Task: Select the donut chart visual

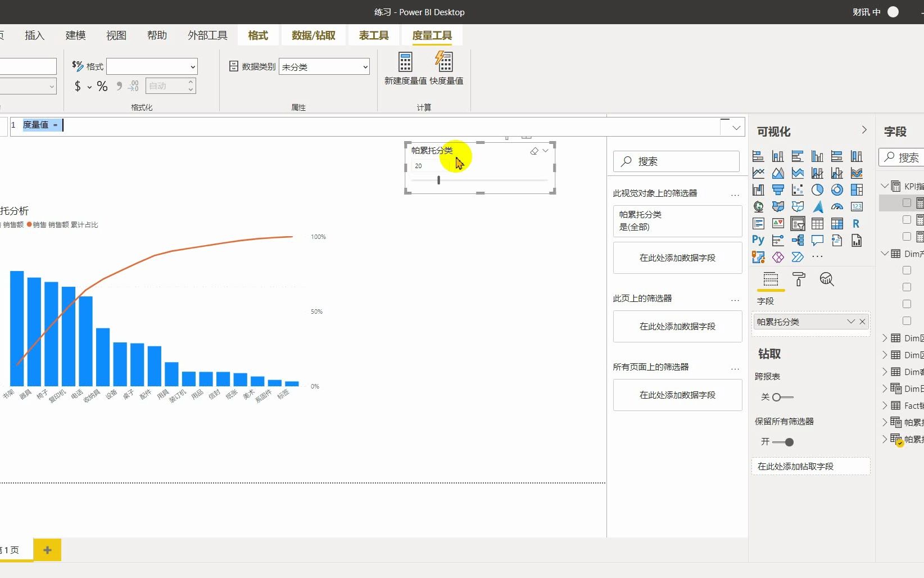Action: point(837,189)
